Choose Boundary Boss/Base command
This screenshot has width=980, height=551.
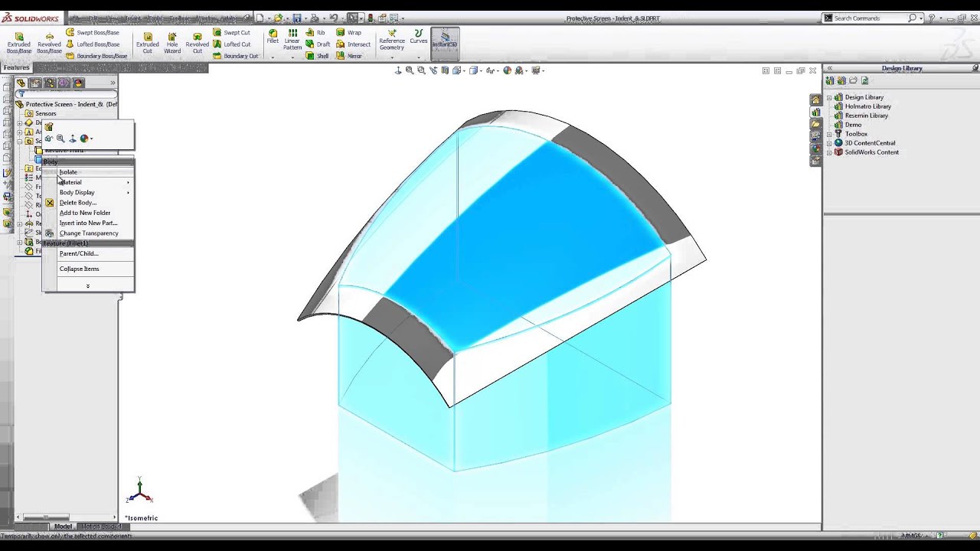click(x=96, y=56)
